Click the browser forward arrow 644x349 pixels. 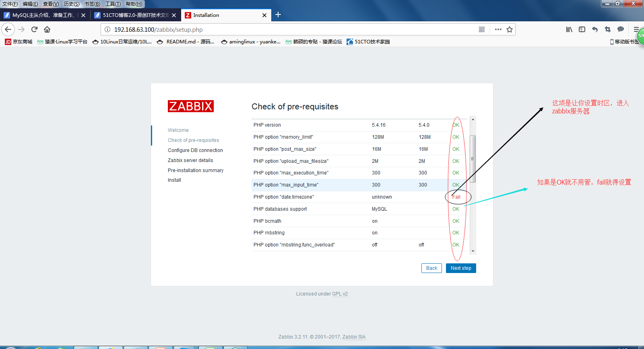(x=21, y=29)
